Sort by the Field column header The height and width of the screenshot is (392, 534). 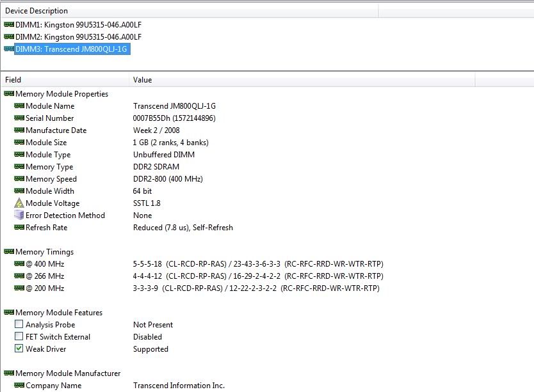pos(65,80)
